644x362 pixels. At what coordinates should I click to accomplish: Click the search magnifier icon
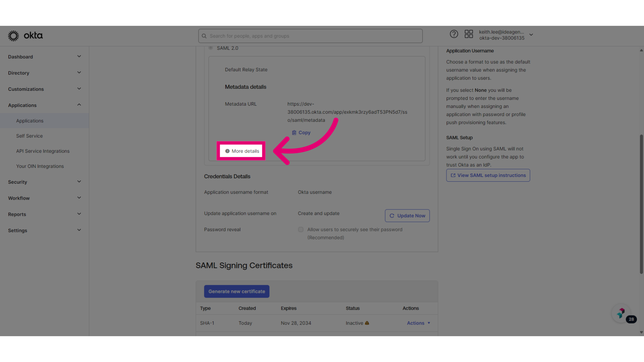tap(204, 36)
